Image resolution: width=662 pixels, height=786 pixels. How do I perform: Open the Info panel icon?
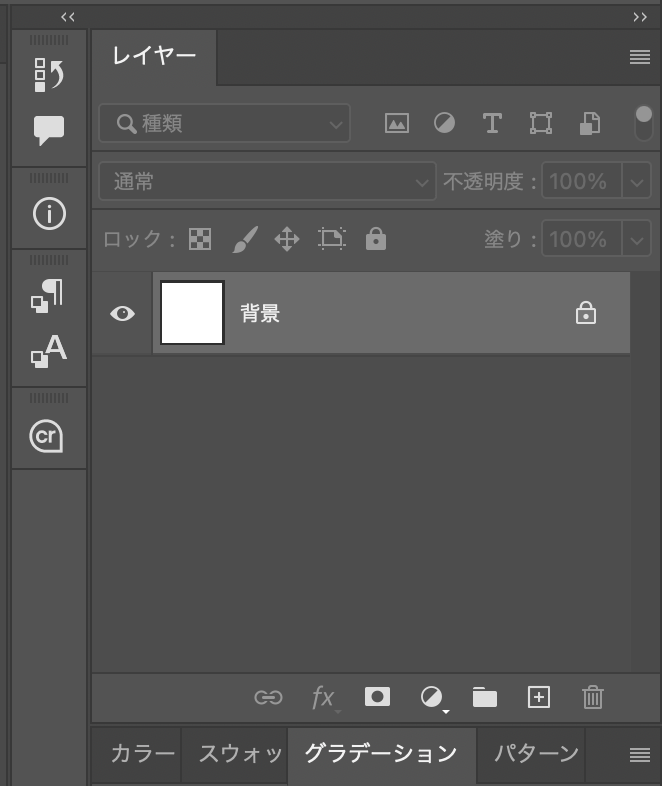[x=49, y=213]
